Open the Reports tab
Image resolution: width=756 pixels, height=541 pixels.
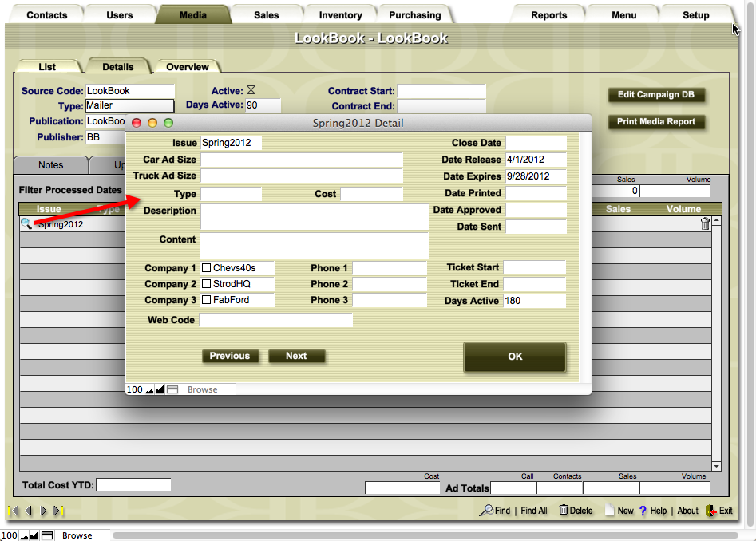[x=548, y=15]
